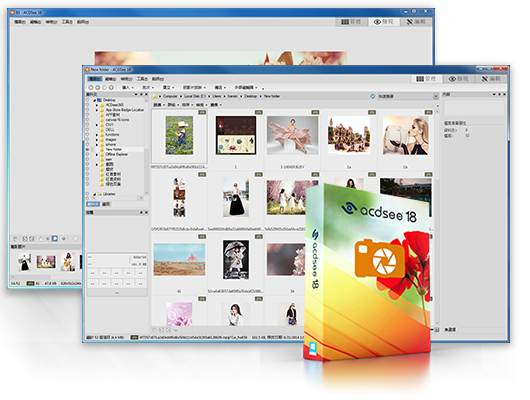Select thumbnail of dancer in pink flowing dress

tap(292, 136)
